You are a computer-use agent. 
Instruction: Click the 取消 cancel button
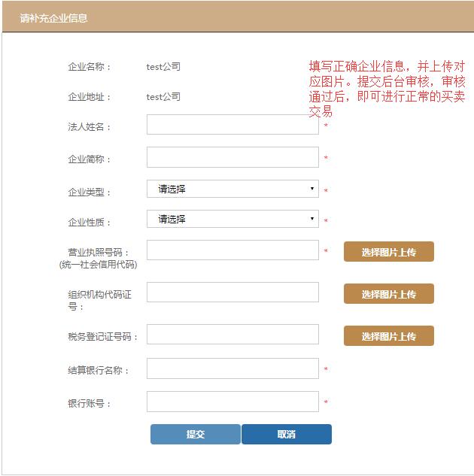(286, 435)
